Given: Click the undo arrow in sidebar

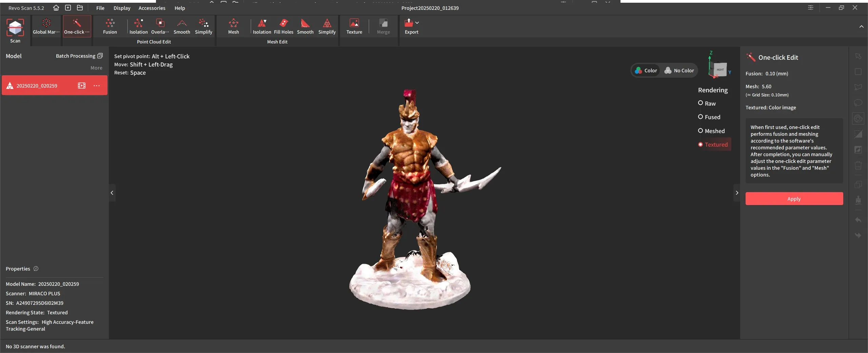Looking at the screenshot, I should (858, 220).
